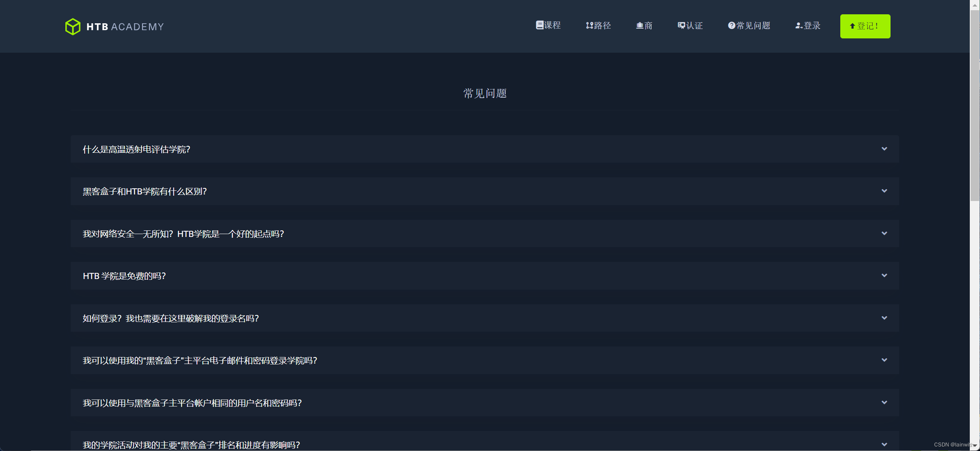Click the user icon beside 登录

[x=799, y=26]
